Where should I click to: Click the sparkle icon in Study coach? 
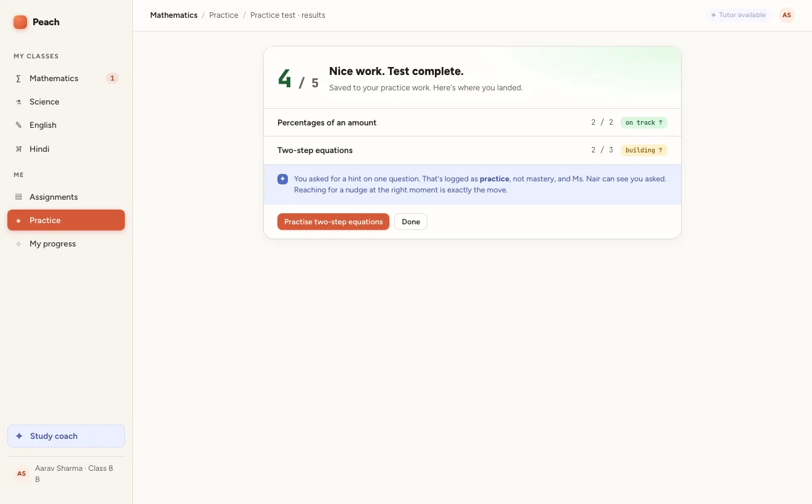point(19,436)
